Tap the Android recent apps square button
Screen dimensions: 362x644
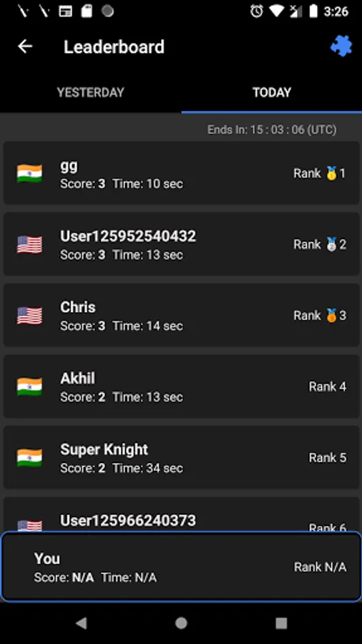pos(281,623)
